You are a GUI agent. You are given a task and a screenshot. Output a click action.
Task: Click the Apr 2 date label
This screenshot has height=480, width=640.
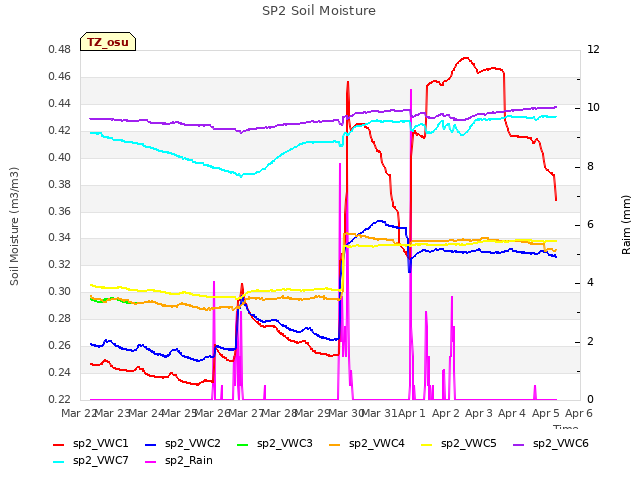[x=446, y=414]
